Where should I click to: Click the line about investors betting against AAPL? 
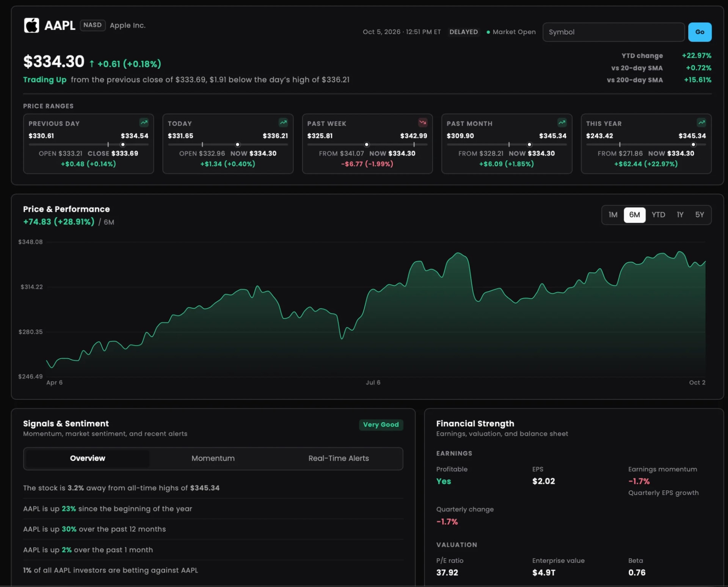110,570
